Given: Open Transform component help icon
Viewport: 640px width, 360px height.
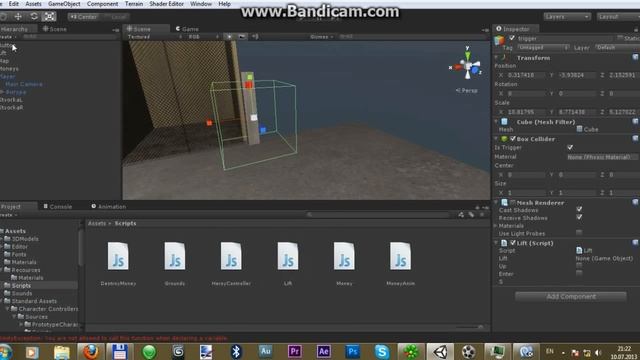Looking at the screenshot, I should 636,58.
